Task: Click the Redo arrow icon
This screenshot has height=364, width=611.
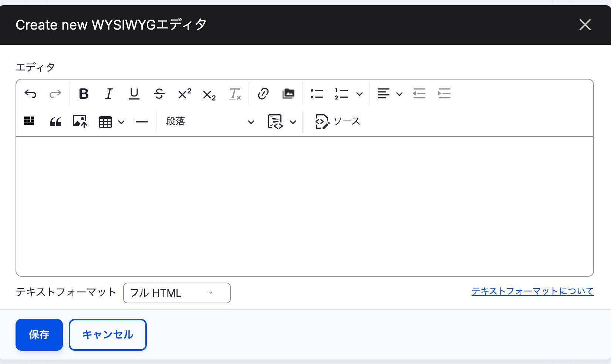Action: click(55, 94)
